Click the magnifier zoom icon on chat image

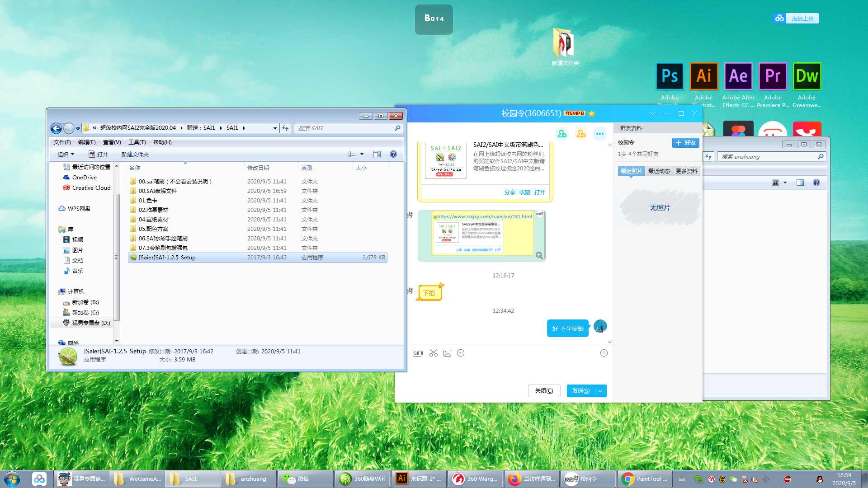pos(539,255)
